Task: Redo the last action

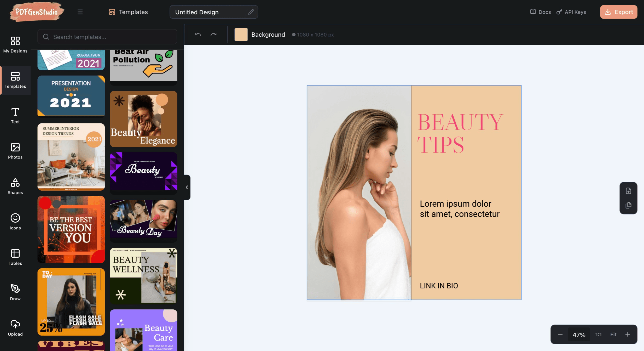Action: pyautogui.click(x=213, y=34)
